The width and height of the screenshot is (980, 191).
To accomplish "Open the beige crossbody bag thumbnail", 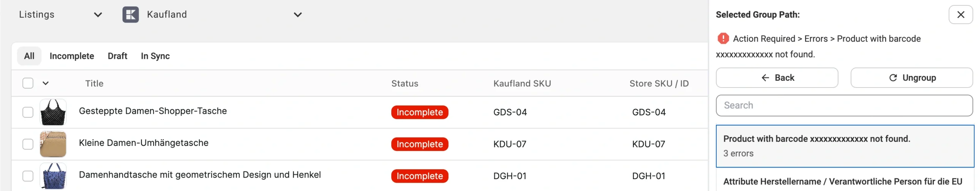I will tap(53, 144).
